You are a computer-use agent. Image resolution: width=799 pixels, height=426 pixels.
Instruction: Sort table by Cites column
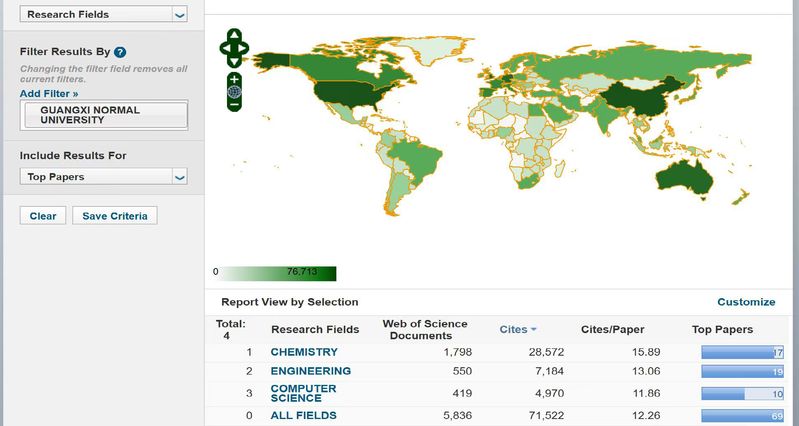pyautogui.click(x=518, y=329)
